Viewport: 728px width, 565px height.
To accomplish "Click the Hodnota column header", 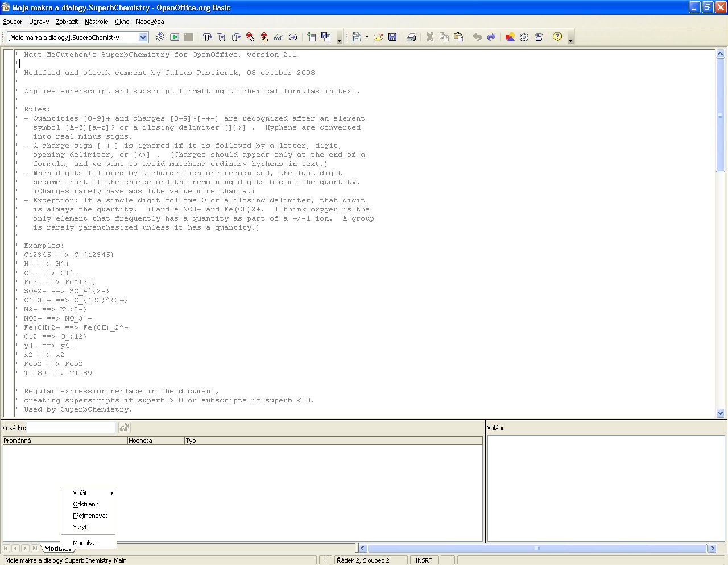I will point(156,441).
